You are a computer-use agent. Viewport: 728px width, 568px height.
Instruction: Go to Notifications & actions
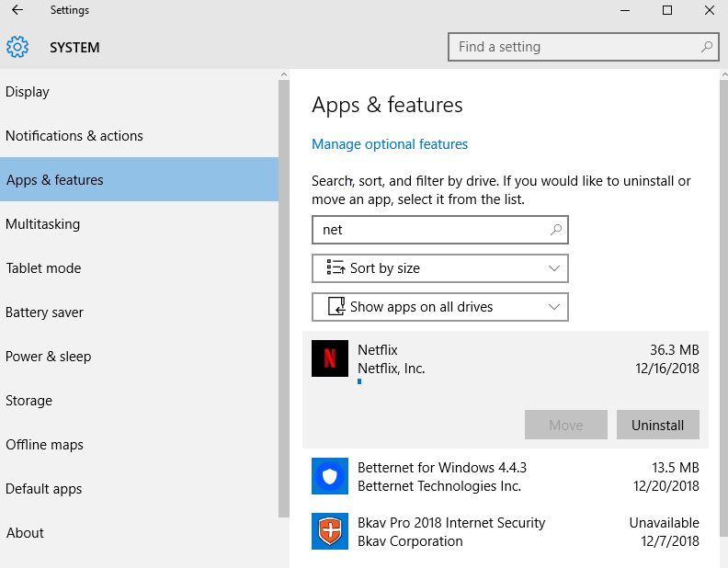pos(140,135)
